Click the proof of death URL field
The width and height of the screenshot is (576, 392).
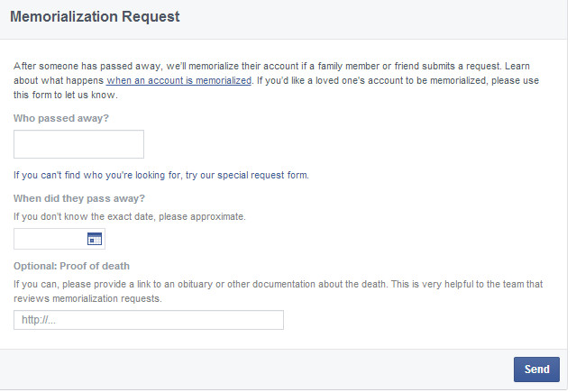pyautogui.click(x=148, y=320)
